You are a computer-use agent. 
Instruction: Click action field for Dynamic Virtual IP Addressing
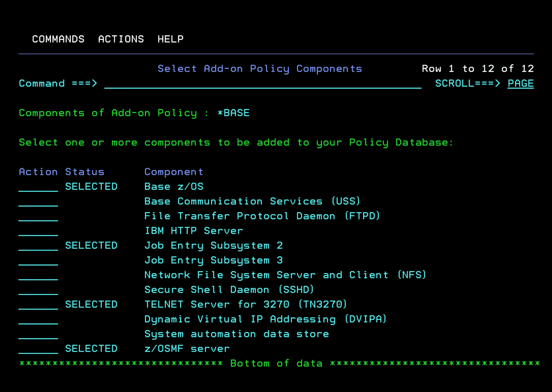coord(38,319)
